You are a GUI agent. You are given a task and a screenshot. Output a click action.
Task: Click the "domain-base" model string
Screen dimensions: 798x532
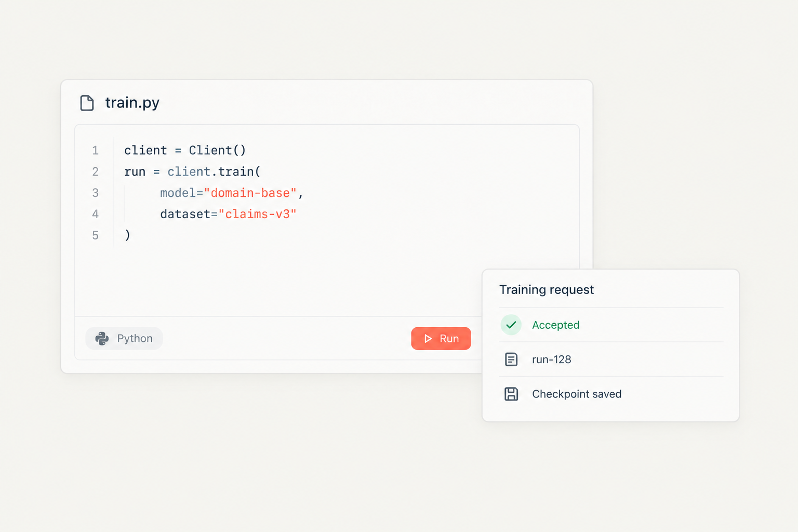250,193
